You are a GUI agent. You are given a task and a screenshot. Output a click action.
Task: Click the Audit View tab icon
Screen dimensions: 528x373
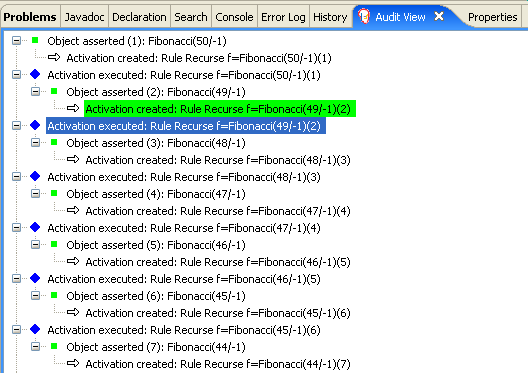[364, 16]
